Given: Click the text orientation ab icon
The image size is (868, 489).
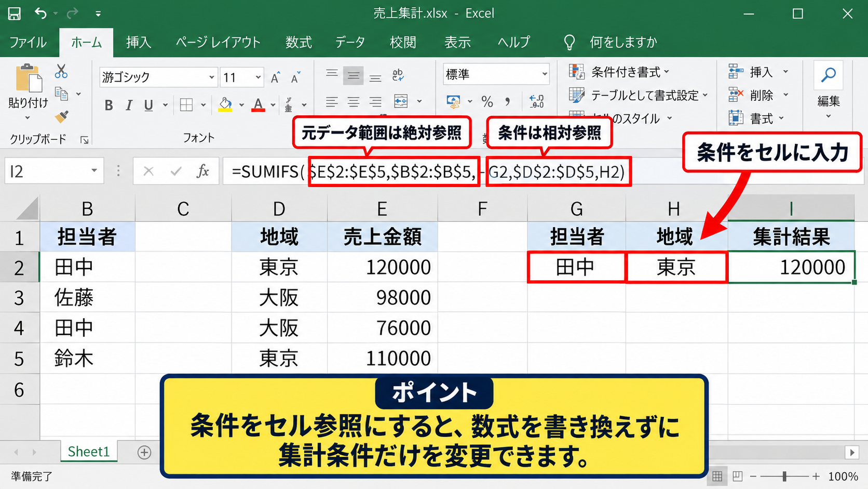Looking at the screenshot, I should (398, 75).
